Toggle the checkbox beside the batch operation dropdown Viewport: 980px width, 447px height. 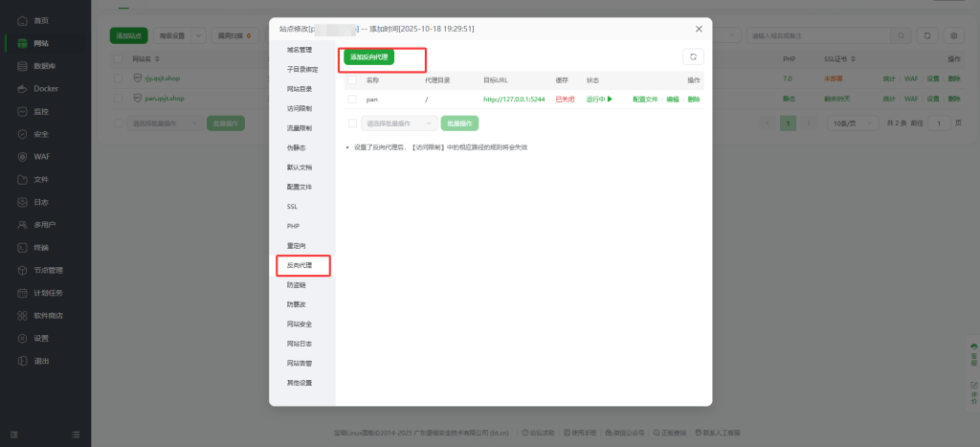click(x=352, y=123)
